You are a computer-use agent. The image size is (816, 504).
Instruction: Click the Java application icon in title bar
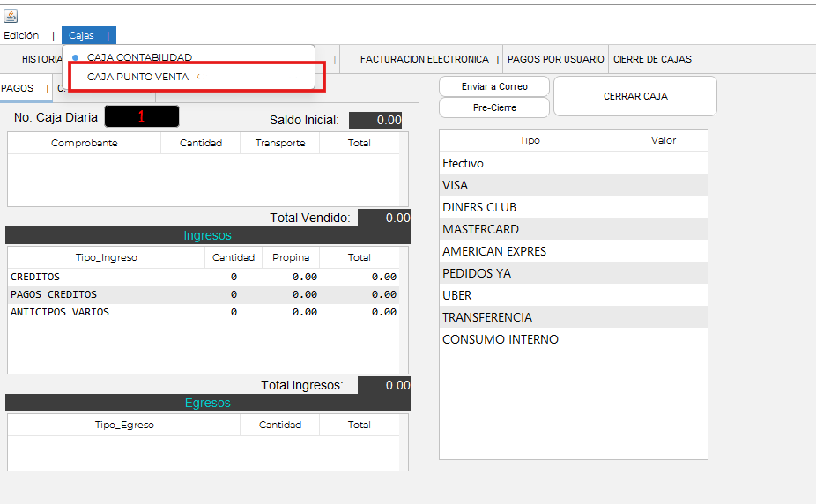[x=11, y=16]
